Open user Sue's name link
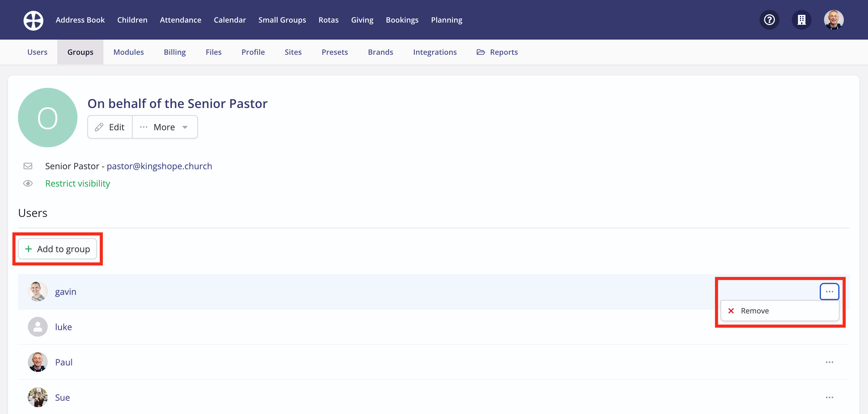 point(62,398)
